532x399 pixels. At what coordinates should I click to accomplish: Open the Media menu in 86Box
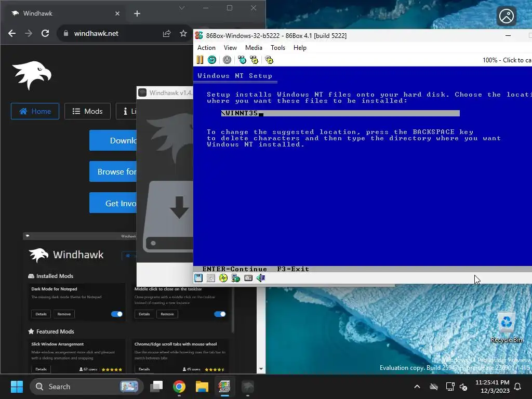[254, 48]
